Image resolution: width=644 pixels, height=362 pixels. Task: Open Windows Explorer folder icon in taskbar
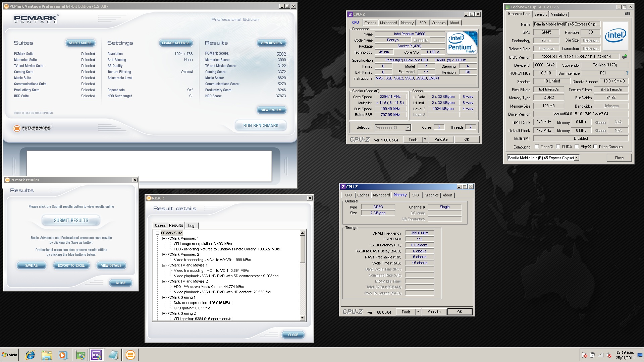pos(47,355)
